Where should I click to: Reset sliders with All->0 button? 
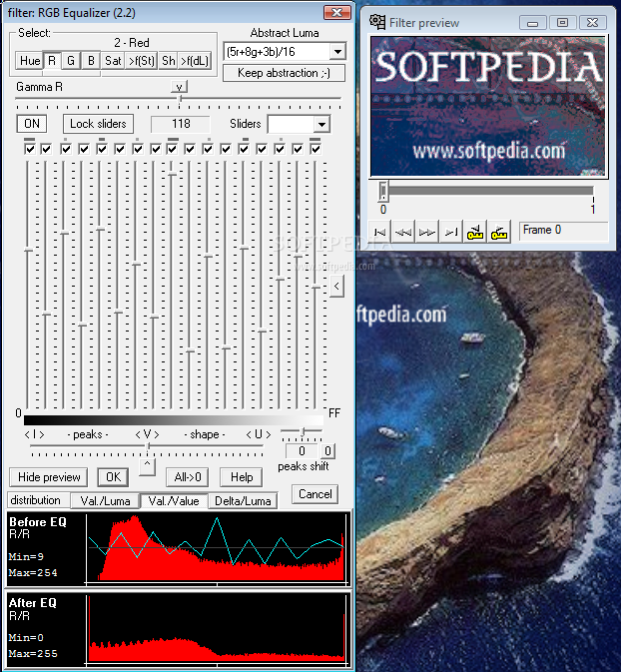tap(188, 477)
